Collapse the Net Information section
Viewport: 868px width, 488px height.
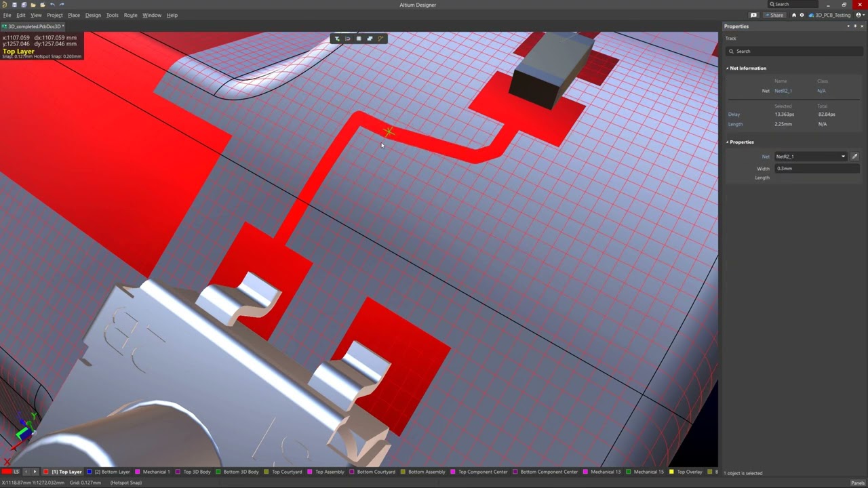[728, 68]
